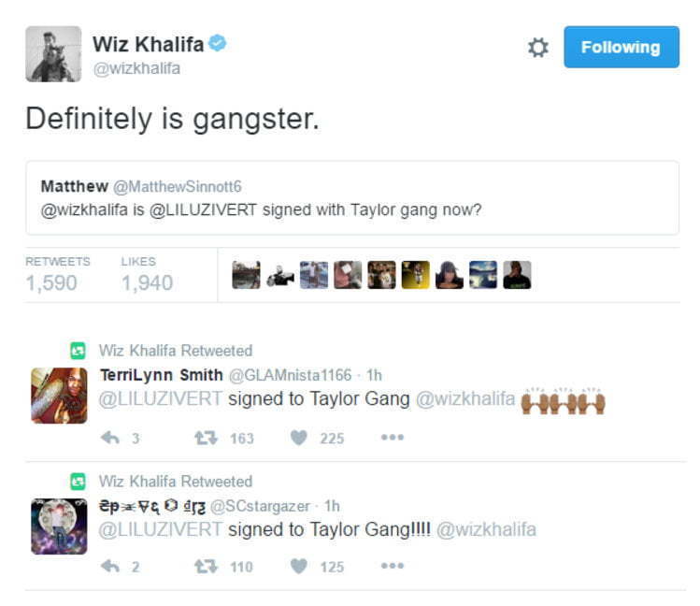700x606 pixels.
Task: Open more options on @SCstargazer's tweet
Action: (393, 566)
